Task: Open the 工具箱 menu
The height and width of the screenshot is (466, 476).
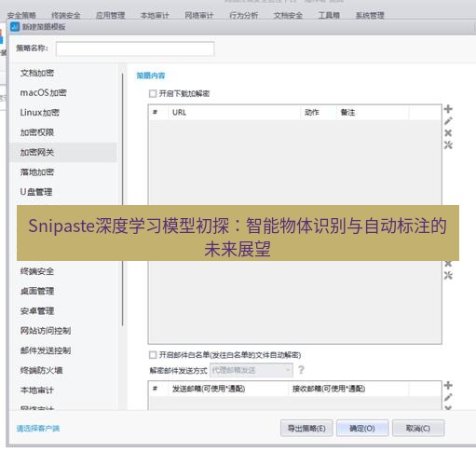Action: pyautogui.click(x=329, y=15)
